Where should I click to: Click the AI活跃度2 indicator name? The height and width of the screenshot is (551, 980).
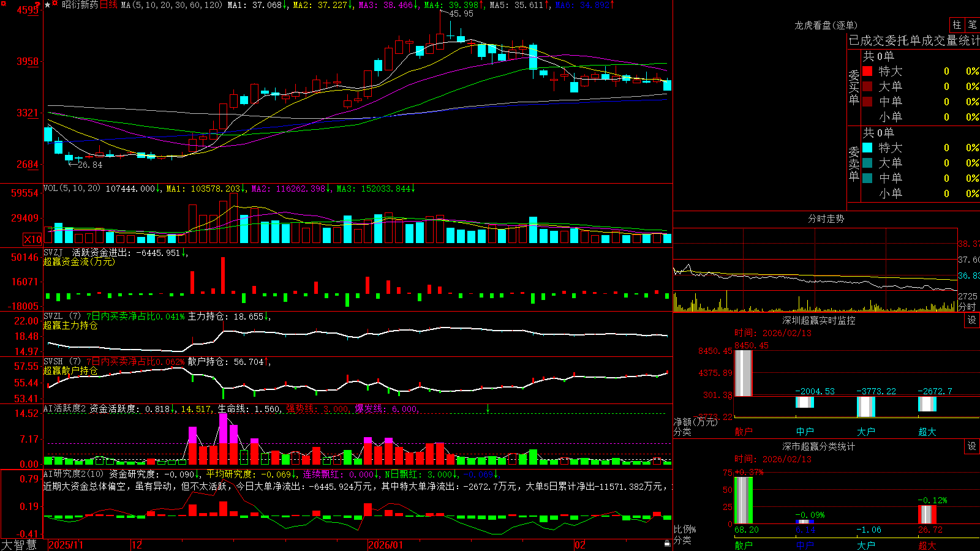(x=65, y=408)
